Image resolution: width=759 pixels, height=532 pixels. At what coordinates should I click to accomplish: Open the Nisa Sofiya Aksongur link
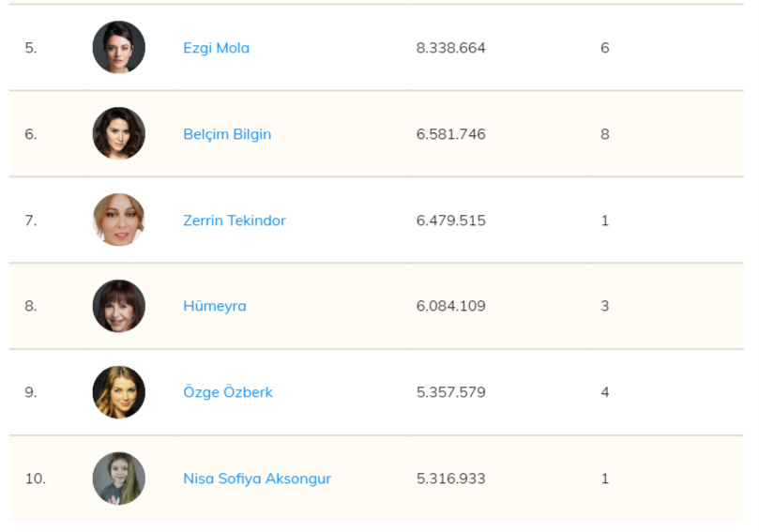pyautogui.click(x=257, y=479)
